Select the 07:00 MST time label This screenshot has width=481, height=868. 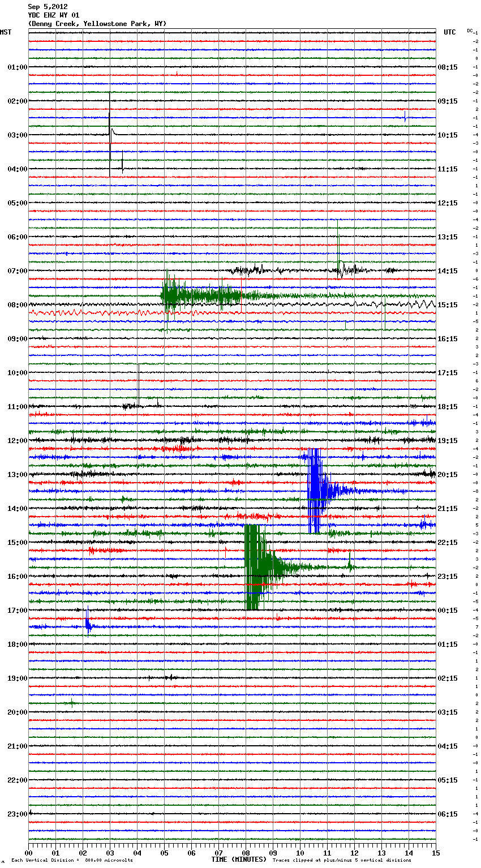point(17,271)
